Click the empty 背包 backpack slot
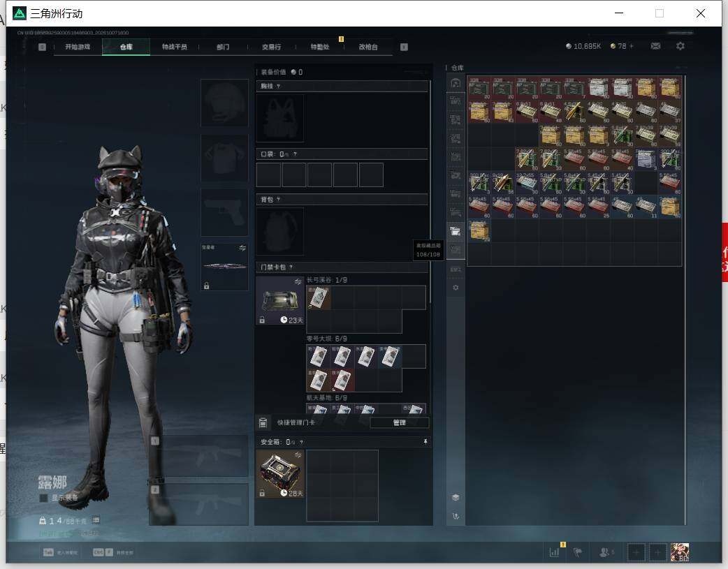The width and height of the screenshot is (728, 569). (280, 231)
